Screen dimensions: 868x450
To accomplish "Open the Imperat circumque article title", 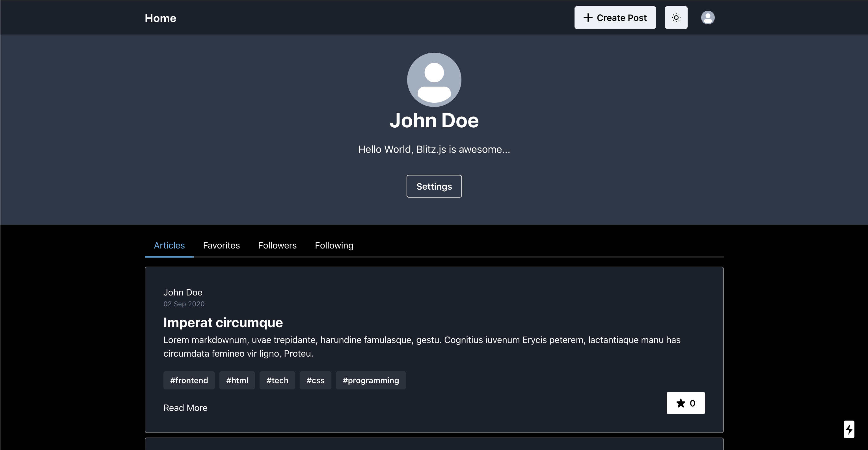I will pos(223,322).
